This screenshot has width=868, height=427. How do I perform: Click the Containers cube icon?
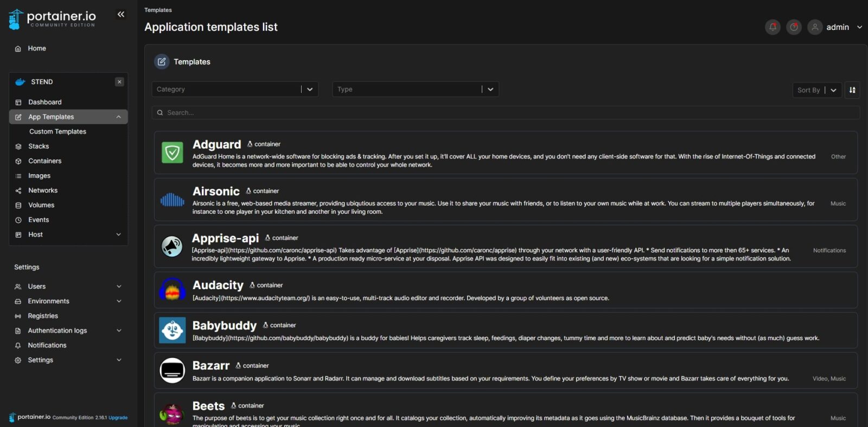[18, 161]
